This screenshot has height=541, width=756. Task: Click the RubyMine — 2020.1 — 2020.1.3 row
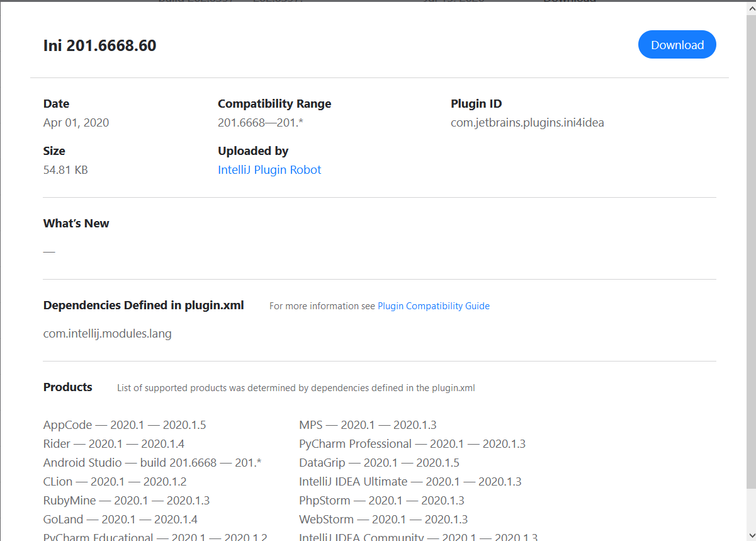click(x=127, y=501)
